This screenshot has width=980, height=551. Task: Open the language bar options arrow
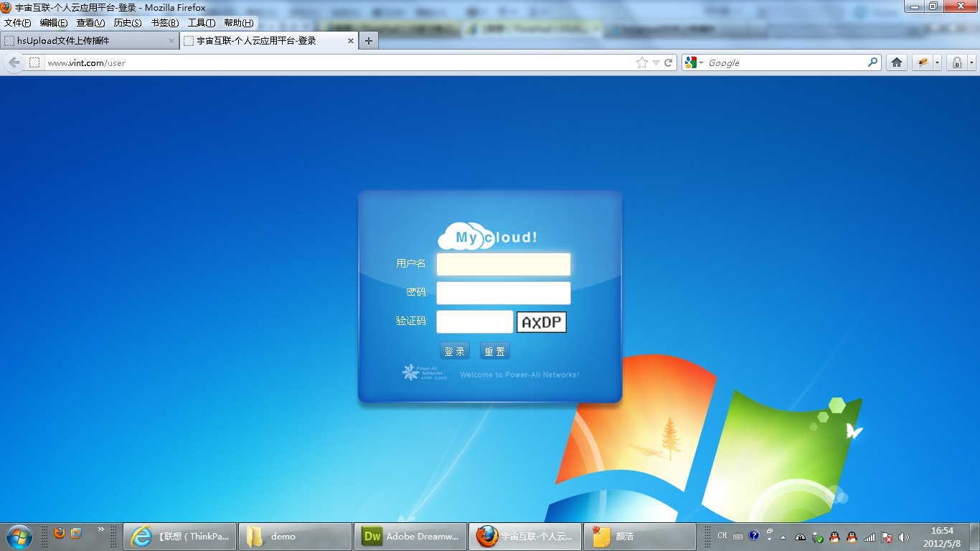[770, 539]
